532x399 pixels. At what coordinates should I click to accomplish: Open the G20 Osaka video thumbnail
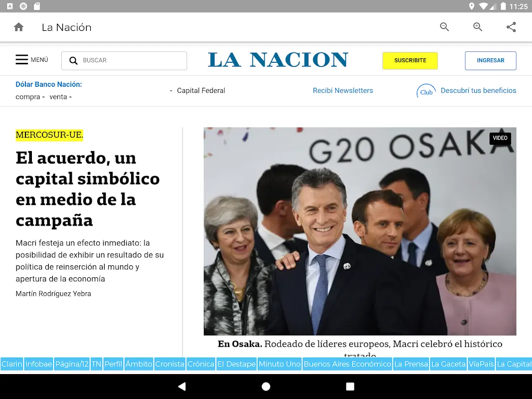(359, 231)
